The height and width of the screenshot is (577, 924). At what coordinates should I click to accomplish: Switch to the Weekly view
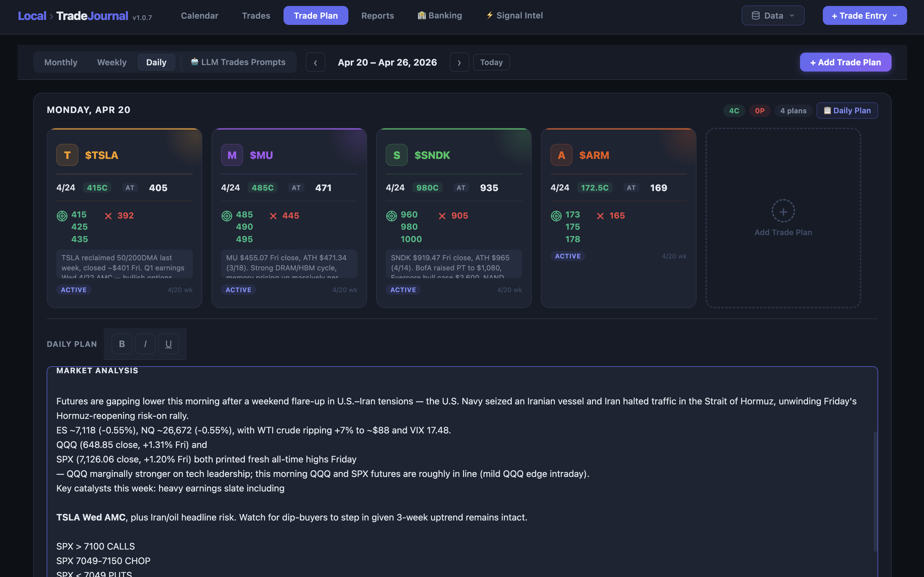[x=112, y=62]
